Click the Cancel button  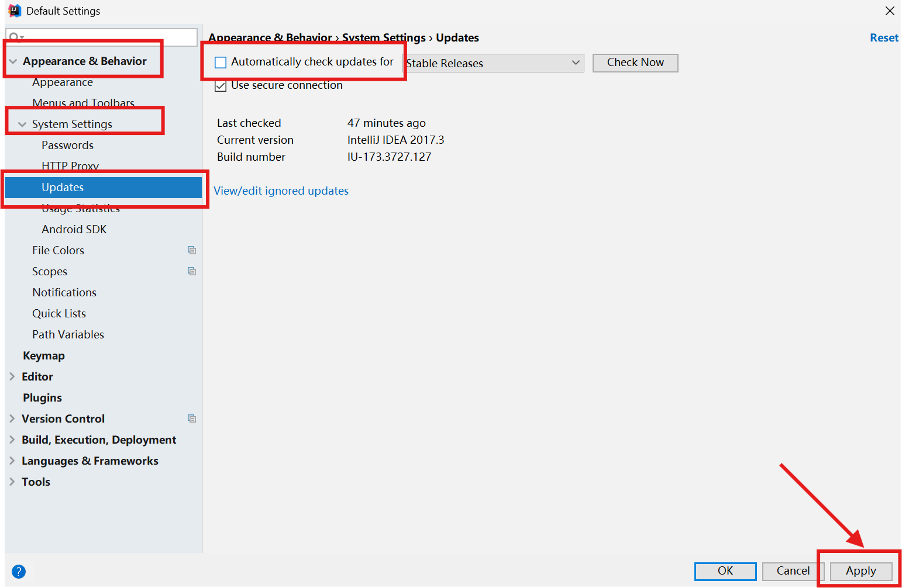(x=793, y=571)
